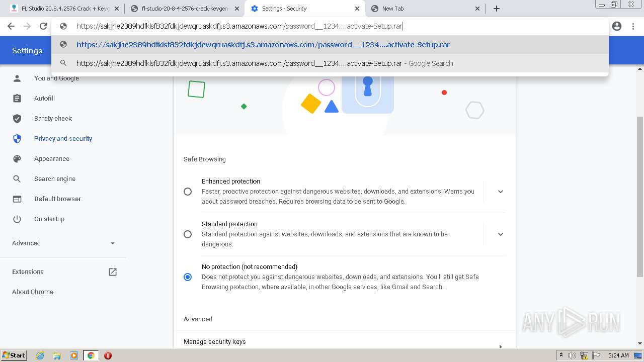Viewport: 644px width, 362px height.
Task: Open Extensions in external page
Action: 28,272
